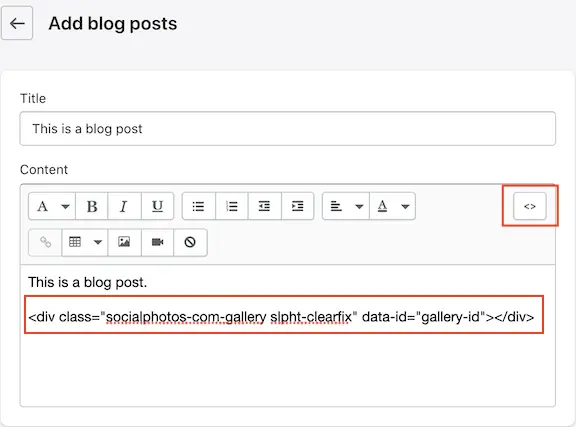Clear formatting with the circle-slash icon
Viewport: 576px width, 427px height.
(x=190, y=242)
